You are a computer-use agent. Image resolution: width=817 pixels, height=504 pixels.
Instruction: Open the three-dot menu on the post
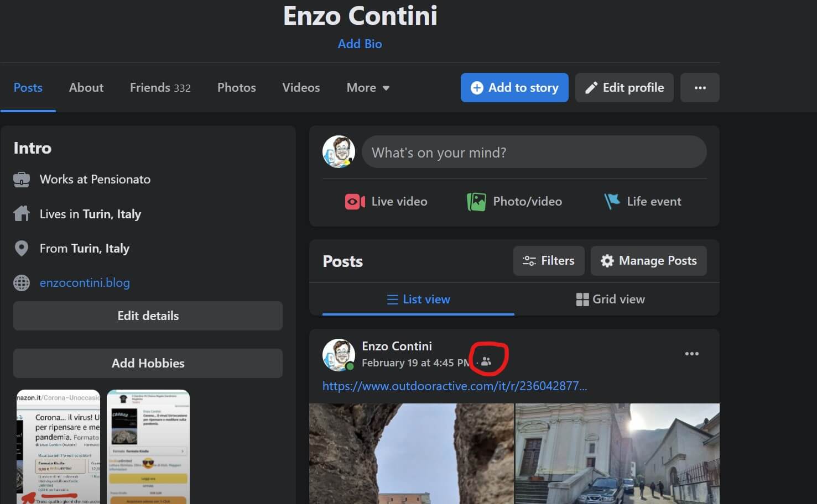(691, 354)
